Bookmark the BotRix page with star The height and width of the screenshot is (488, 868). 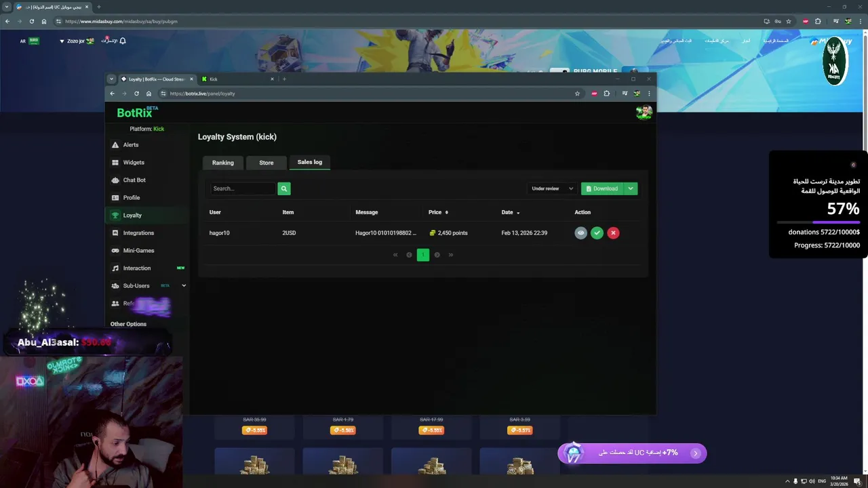577,94
